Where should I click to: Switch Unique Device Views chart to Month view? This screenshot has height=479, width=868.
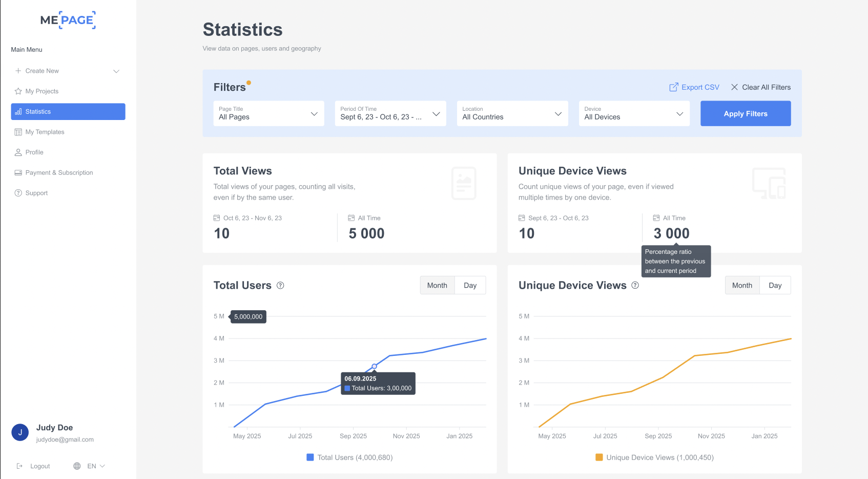point(742,285)
